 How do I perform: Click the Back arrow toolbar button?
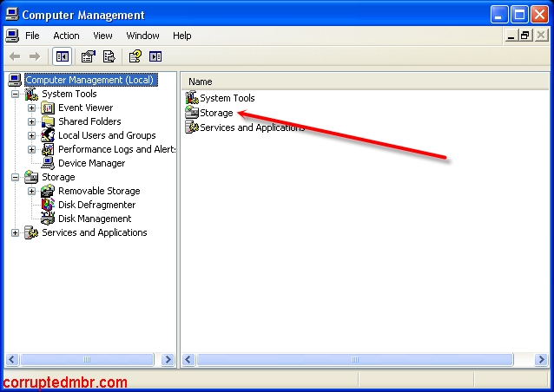pos(15,56)
